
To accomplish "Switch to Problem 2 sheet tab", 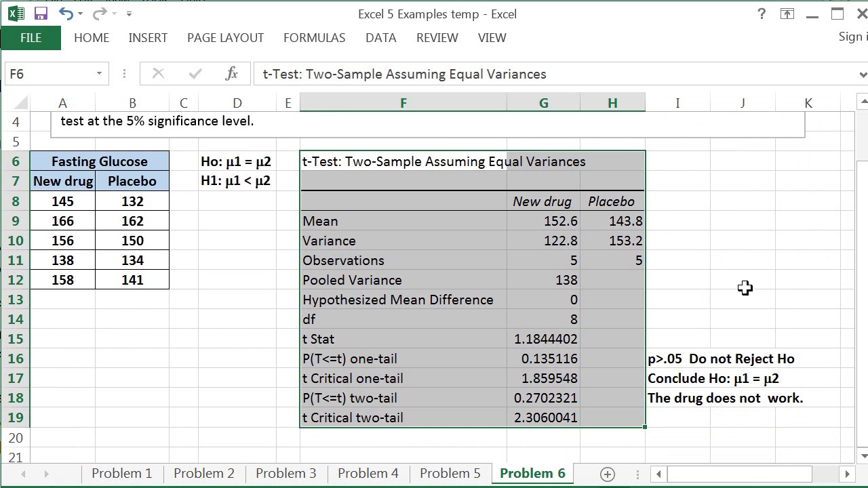I will click(x=204, y=473).
